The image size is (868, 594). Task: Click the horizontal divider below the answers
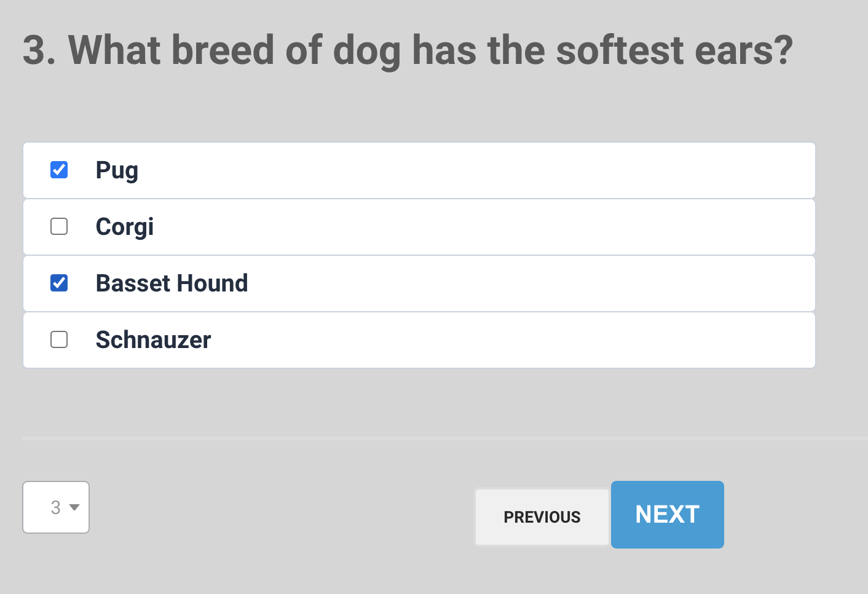[x=430, y=438]
